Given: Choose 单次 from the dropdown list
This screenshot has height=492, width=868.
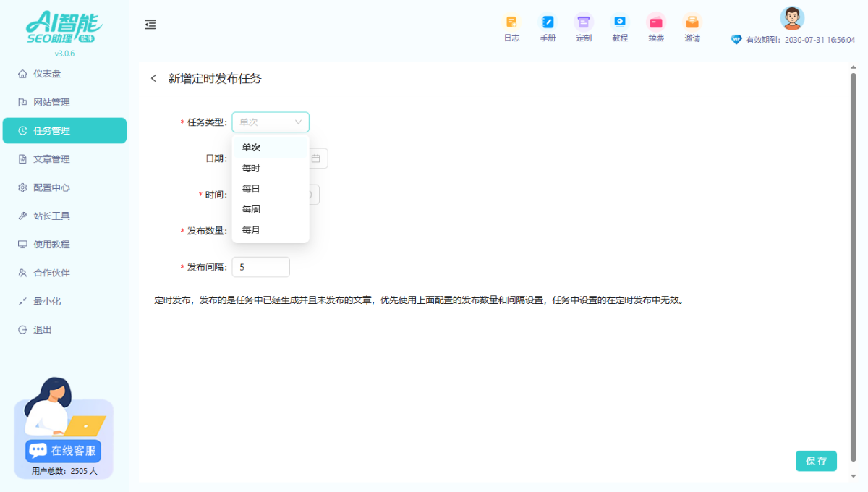Looking at the screenshot, I should pos(271,147).
